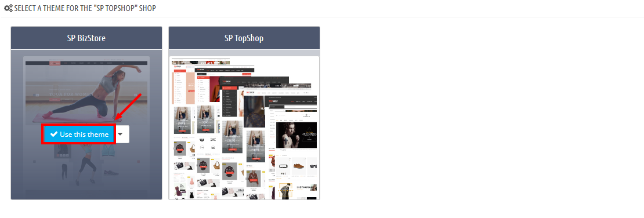Click the checkmark icon inside Use this theme
The height and width of the screenshot is (218, 644).
(53, 135)
